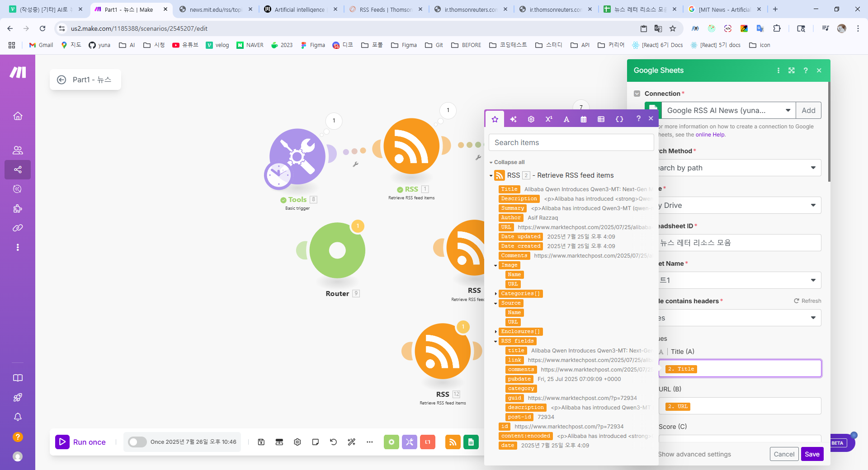
Task: Click the purple Tools favorite icon
Action: tap(410, 442)
